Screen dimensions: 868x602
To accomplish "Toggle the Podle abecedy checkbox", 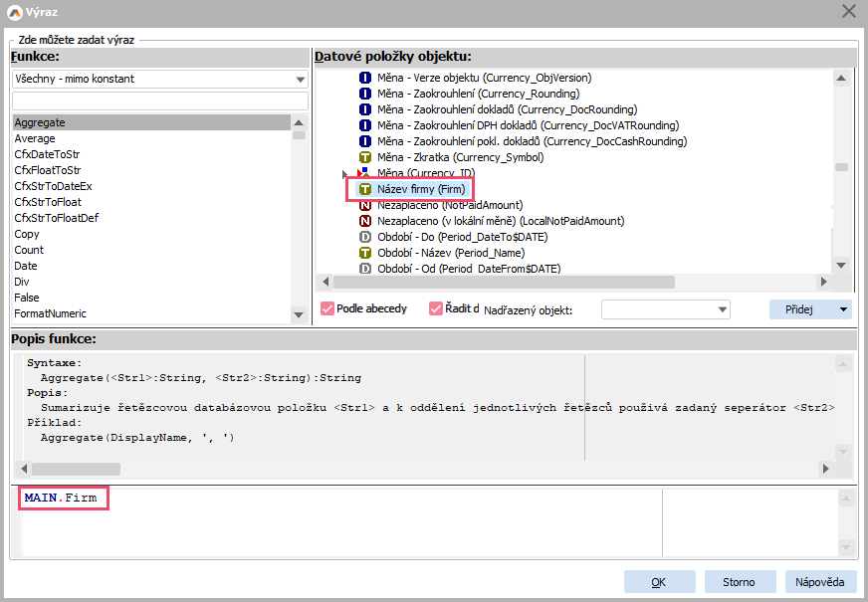I will click(327, 309).
